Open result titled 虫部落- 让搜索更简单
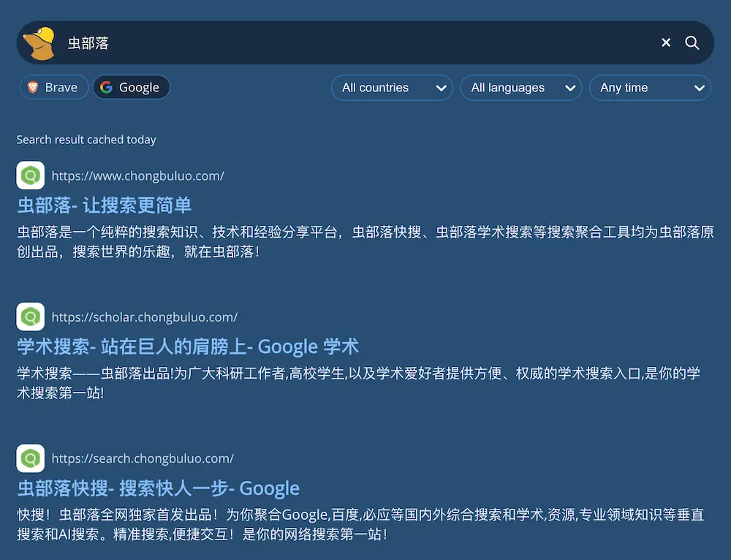731x560 pixels. 104,205
